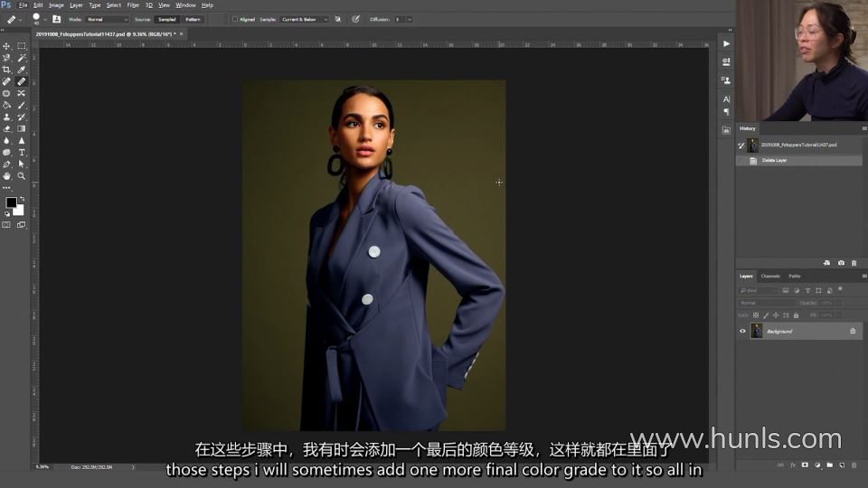
Task: Select the Patch tool
Action: pos(6,93)
